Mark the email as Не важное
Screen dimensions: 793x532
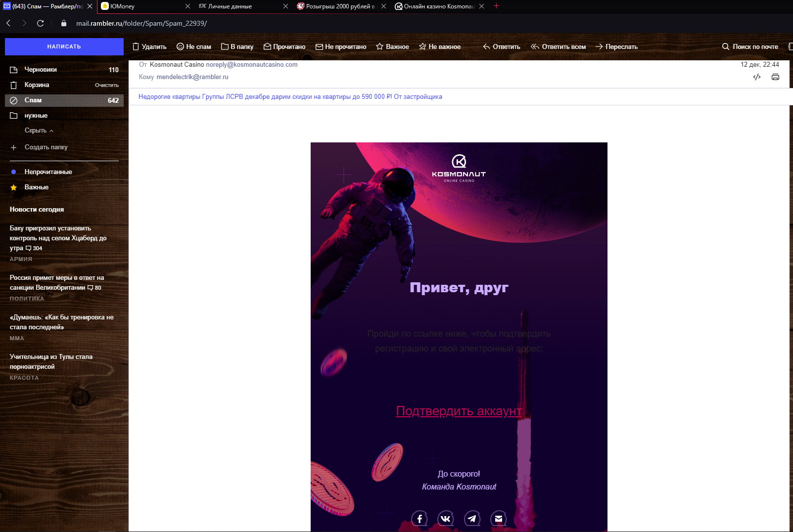tap(440, 46)
